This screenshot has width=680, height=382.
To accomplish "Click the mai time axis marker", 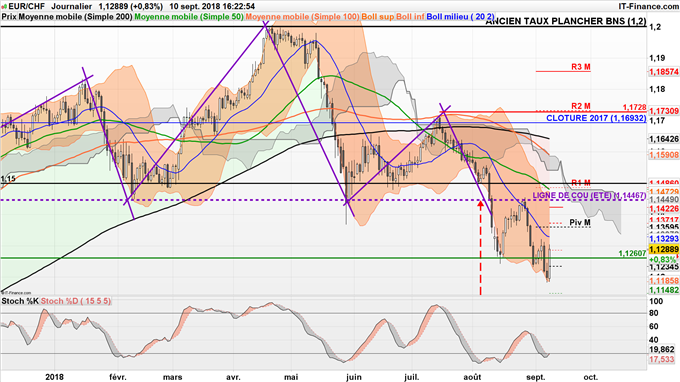I will point(291,377).
